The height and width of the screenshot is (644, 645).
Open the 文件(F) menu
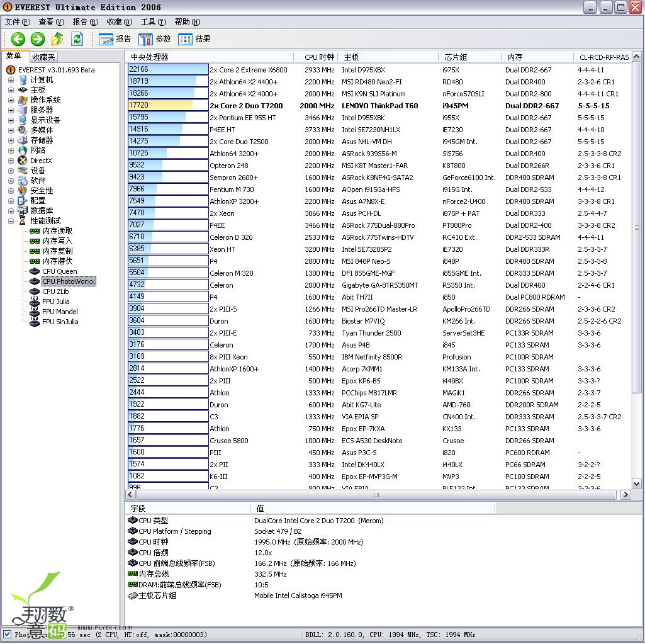pos(18,22)
